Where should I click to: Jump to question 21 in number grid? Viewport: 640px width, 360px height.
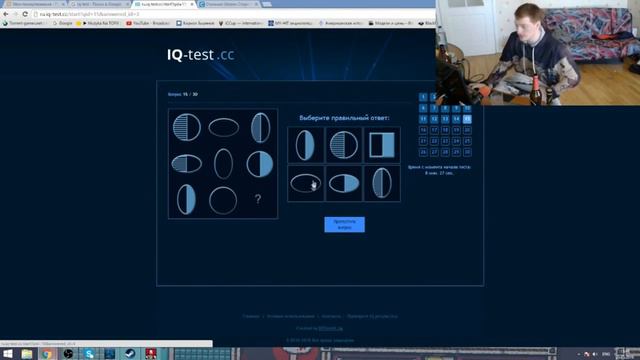coord(423,141)
